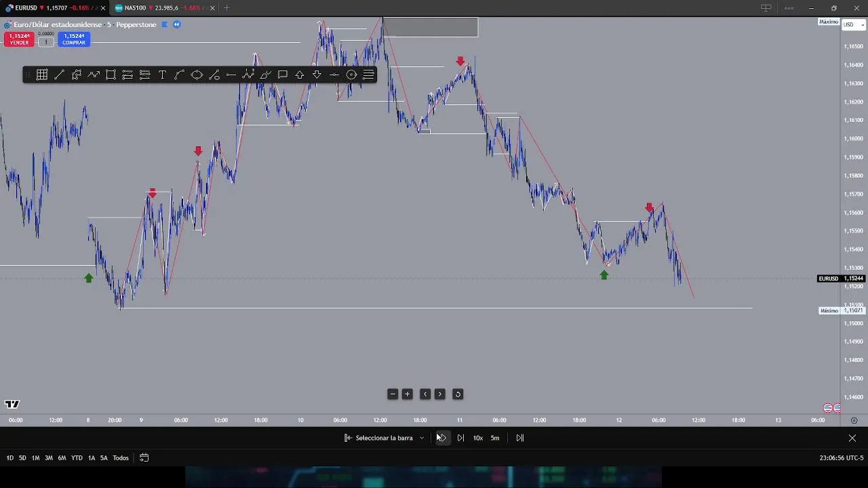Image resolution: width=868 pixels, height=488 pixels.
Task: Click the TradingView logo
Action: coord(12,404)
